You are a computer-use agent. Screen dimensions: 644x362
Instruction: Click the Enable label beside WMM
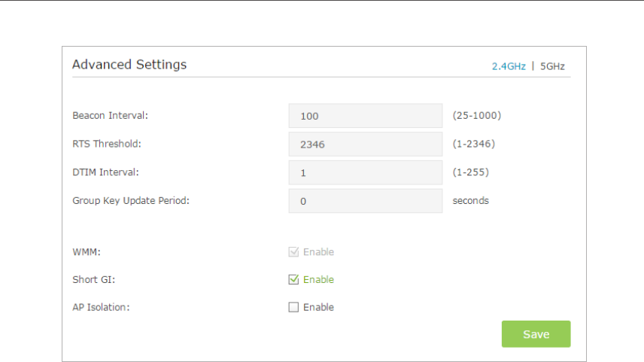point(318,252)
